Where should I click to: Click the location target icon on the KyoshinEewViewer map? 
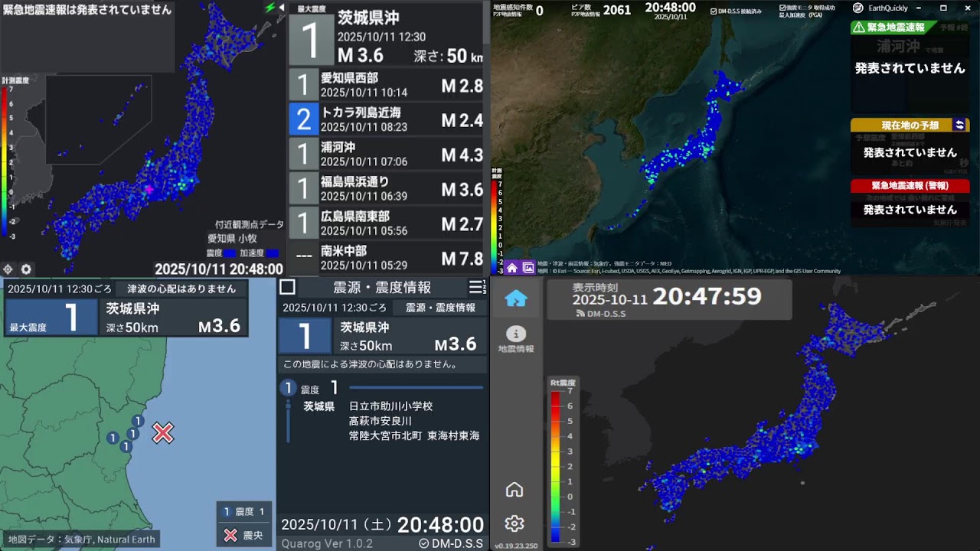8,269
